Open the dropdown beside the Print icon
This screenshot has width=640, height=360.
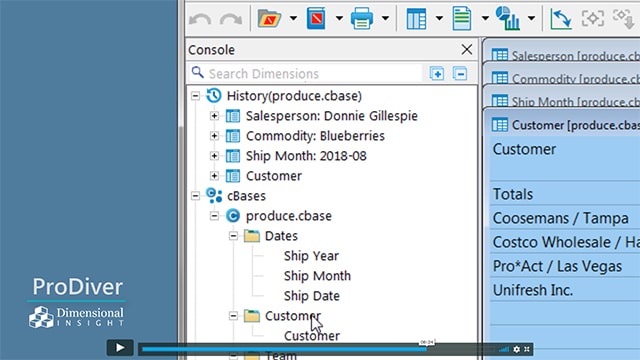385,18
